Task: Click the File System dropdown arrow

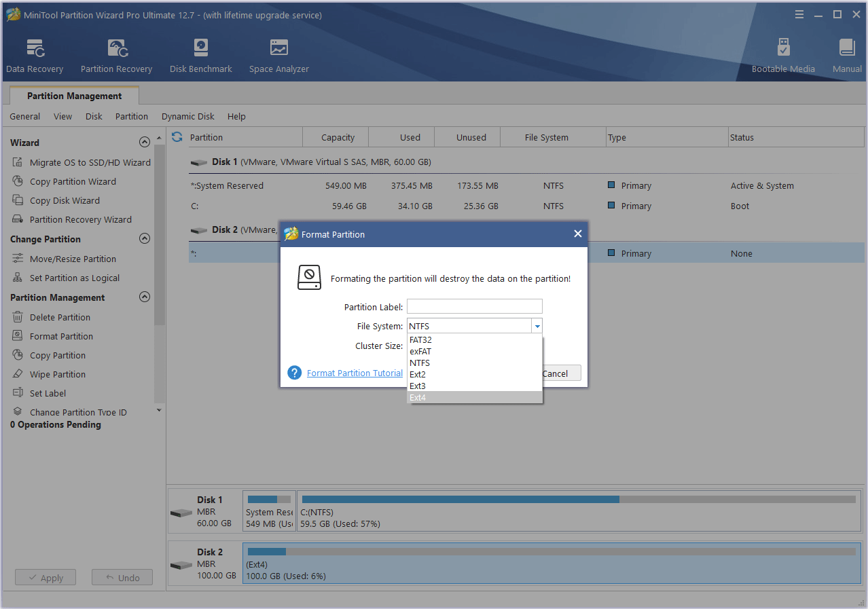Action: pos(537,327)
